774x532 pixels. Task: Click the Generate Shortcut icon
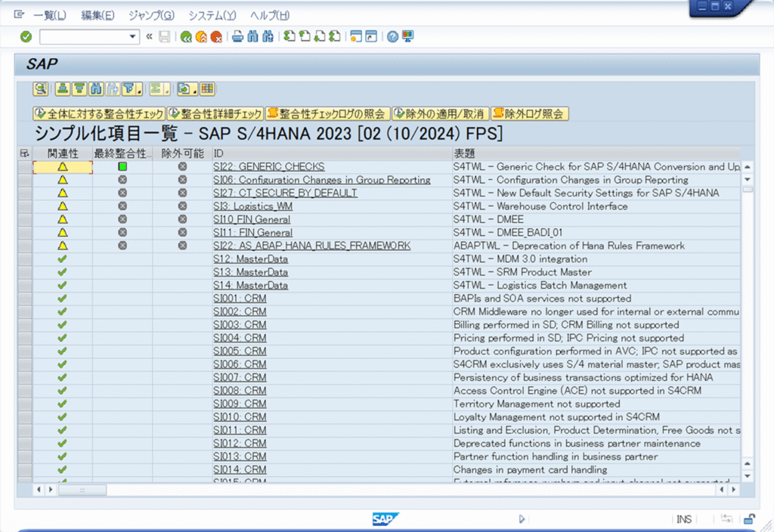[371, 36]
